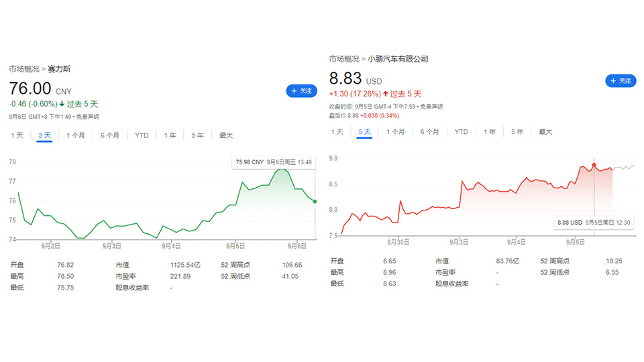Viewport: 644px width, 362px height.
Task: Click the red data point on 小鹏汽车 chart
Action: [x=594, y=165]
